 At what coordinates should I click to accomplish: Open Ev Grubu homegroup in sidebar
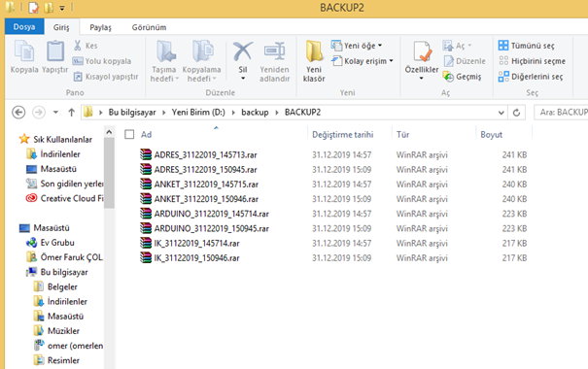click(x=50, y=243)
